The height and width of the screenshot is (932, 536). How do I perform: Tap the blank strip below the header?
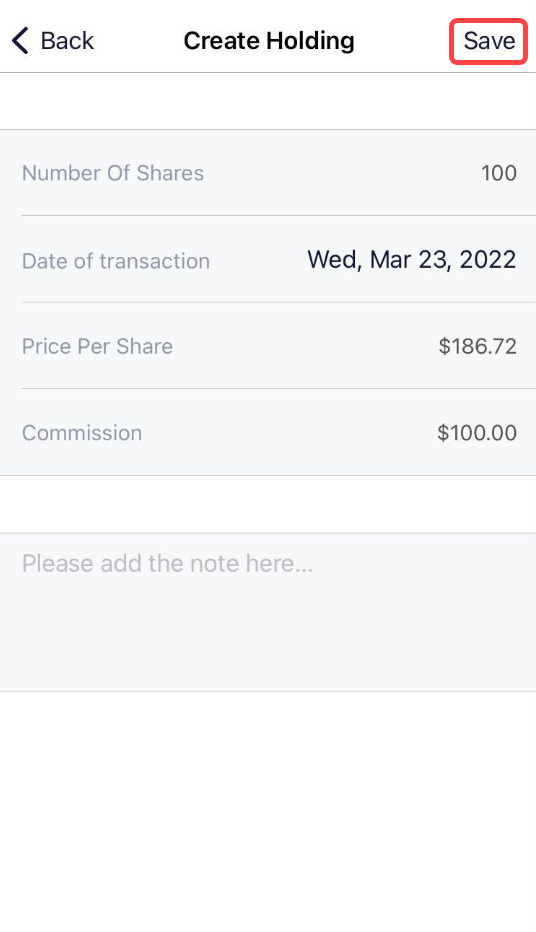pyautogui.click(x=268, y=101)
